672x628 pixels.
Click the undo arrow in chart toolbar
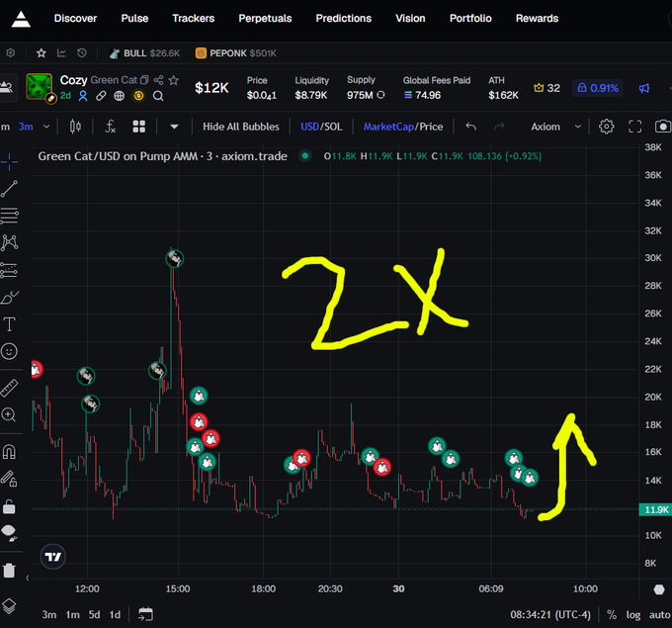(471, 127)
